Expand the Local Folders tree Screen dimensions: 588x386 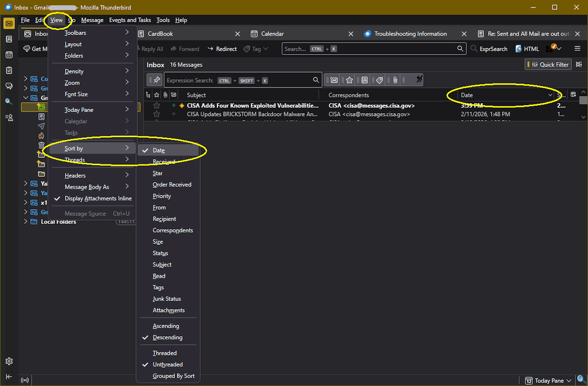click(x=25, y=222)
